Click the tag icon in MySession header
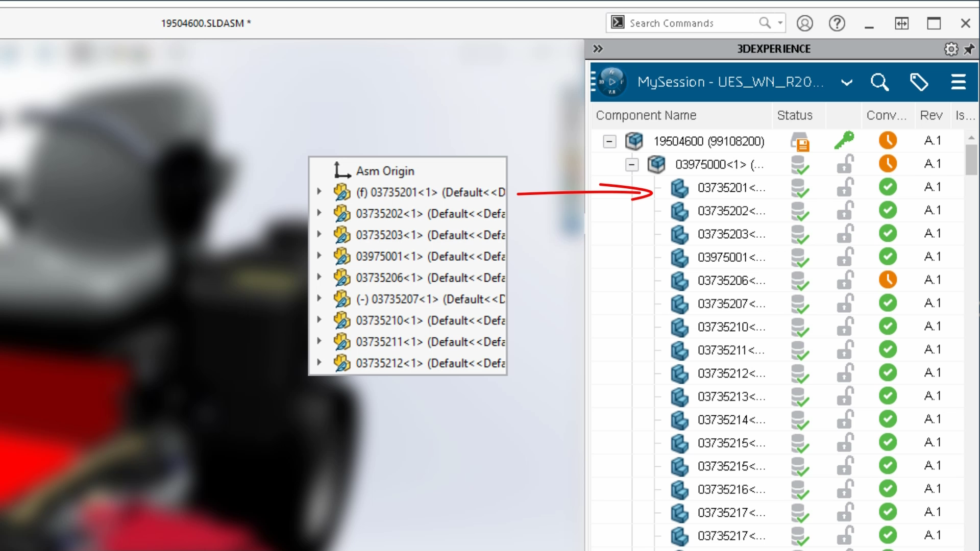Image resolution: width=980 pixels, height=551 pixels. (x=919, y=82)
